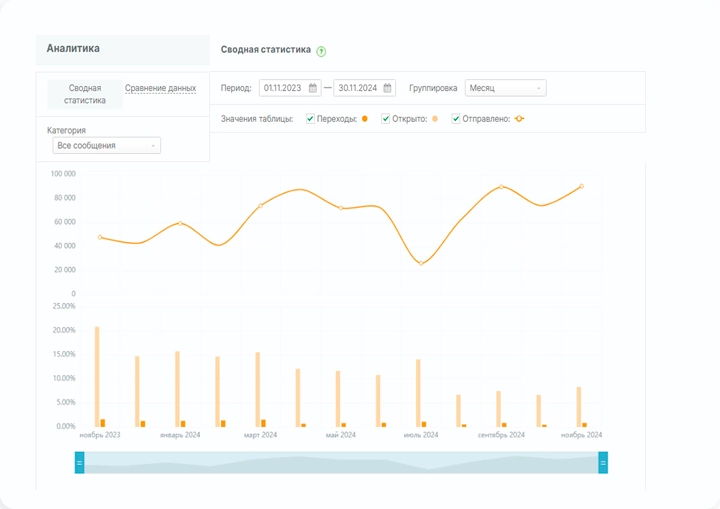This screenshot has height=509, width=720.
Task: Open calendar picker for end date 30.11.2024
Action: point(388,88)
